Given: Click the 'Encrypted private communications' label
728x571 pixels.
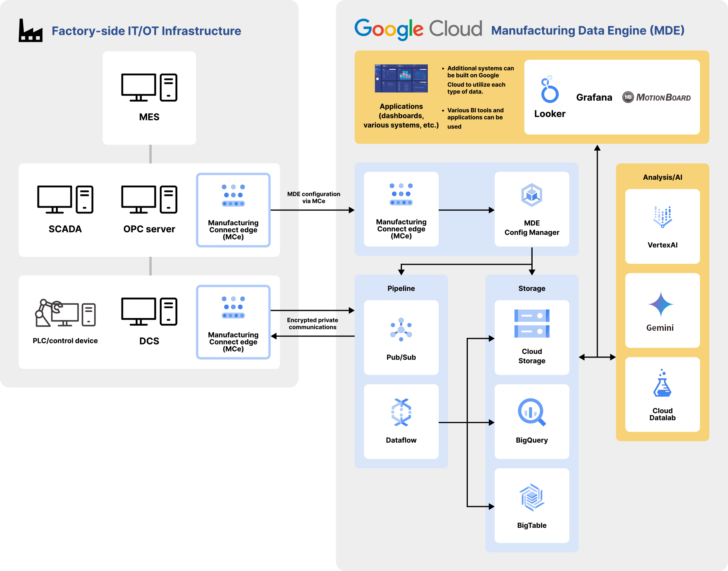Looking at the screenshot, I should tap(313, 323).
